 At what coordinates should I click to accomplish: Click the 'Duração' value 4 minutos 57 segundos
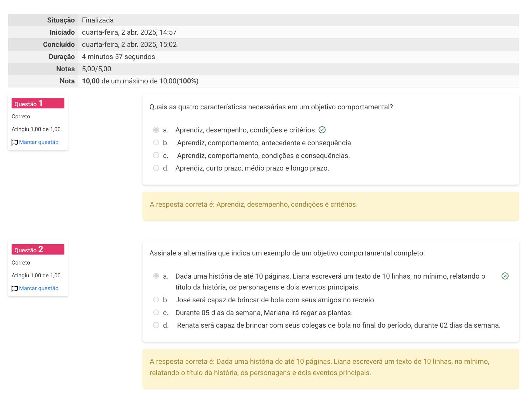pos(118,57)
